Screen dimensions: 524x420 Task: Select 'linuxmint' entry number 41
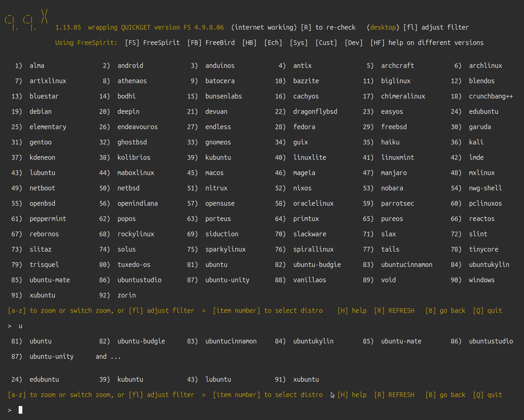pyautogui.click(x=397, y=157)
